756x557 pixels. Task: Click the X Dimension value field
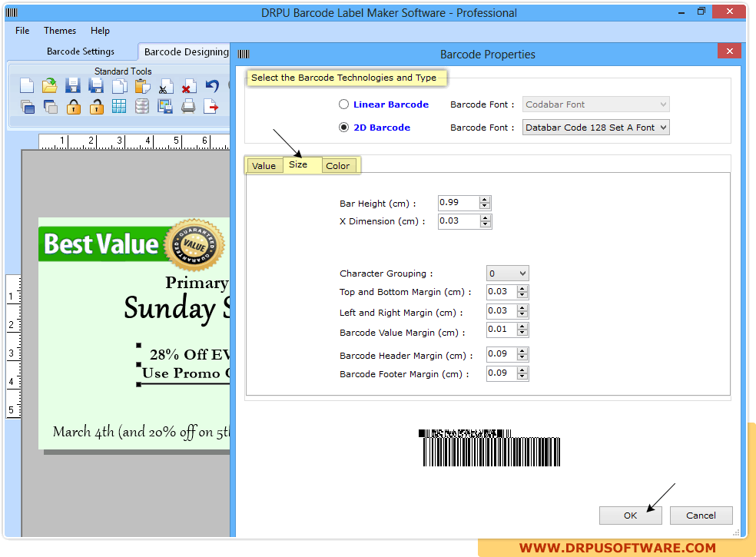pyautogui.click(x=459, y=220)
